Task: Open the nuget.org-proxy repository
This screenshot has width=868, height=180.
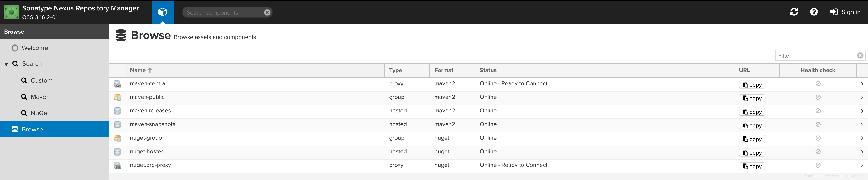Action: coord(150,165)
